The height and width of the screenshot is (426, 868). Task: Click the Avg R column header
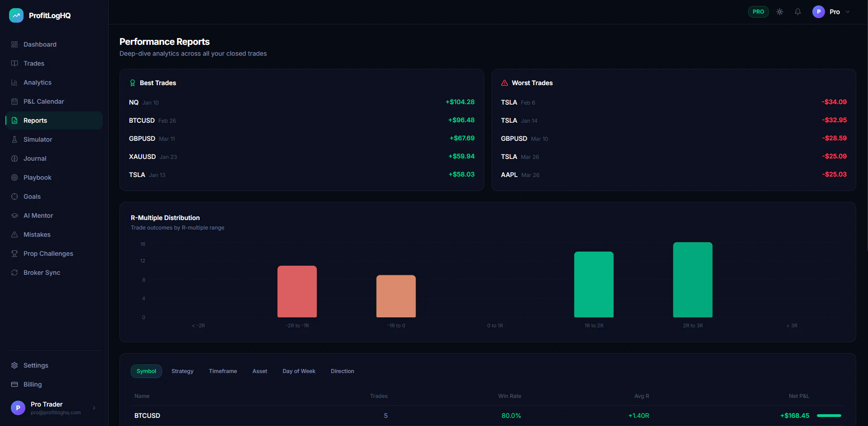pos(642,396)
